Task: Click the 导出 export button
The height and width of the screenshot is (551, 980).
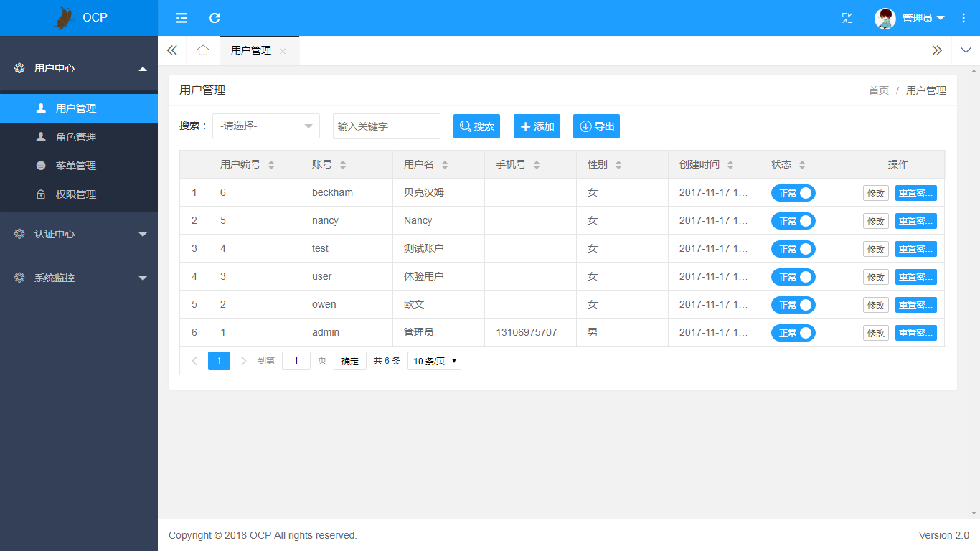Action: [596, 126]
